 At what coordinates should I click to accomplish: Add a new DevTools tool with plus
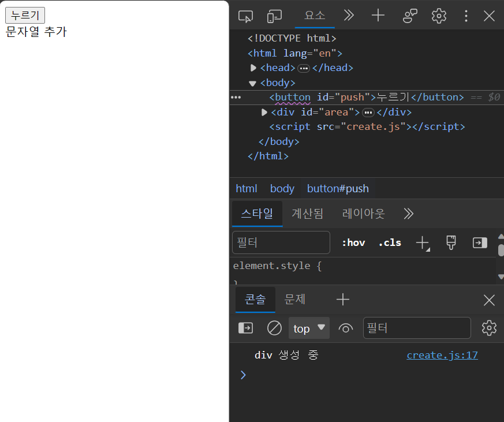point(378,15)
